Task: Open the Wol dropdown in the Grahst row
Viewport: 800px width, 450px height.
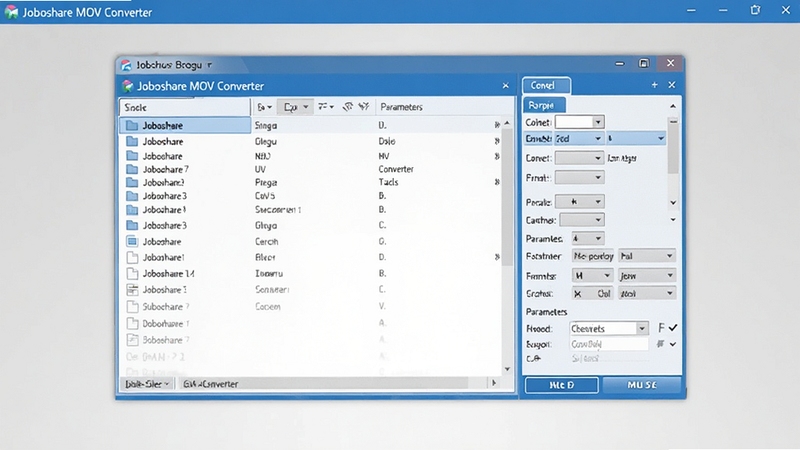Action: (x=647, y=293)
